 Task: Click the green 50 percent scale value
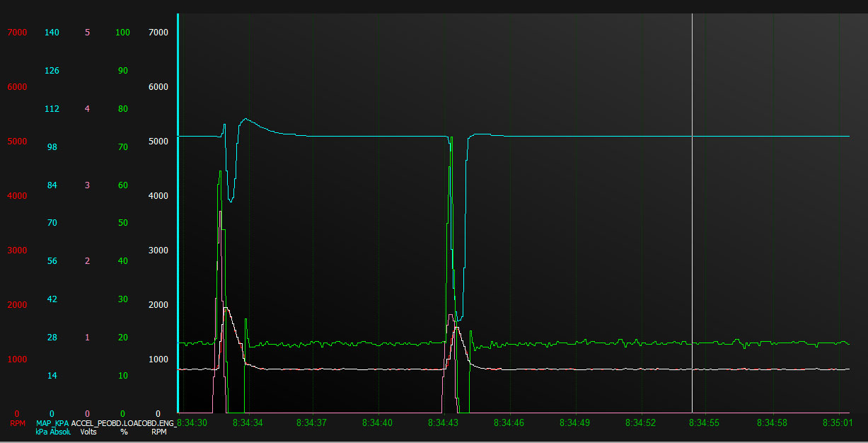122,224
